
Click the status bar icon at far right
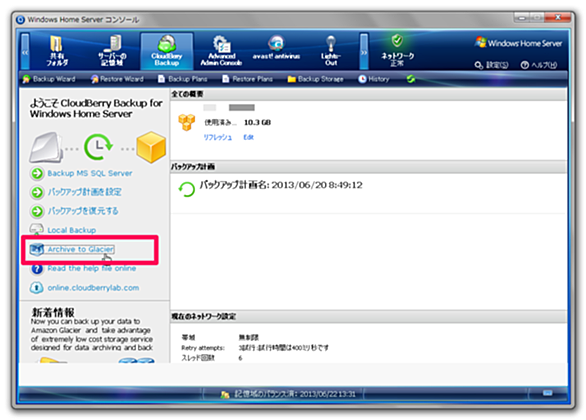[548, 393]
